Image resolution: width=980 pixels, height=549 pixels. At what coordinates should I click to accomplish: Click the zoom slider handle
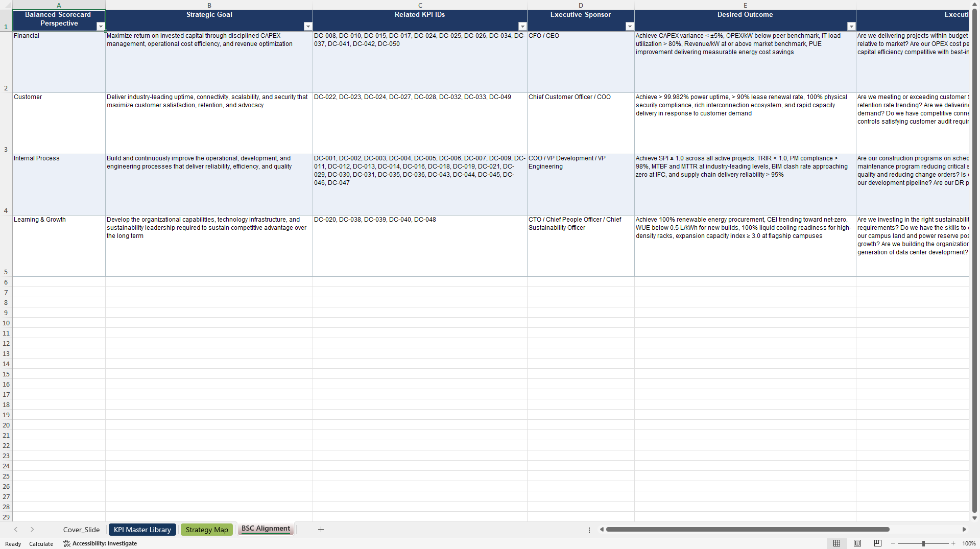[923, 543]
